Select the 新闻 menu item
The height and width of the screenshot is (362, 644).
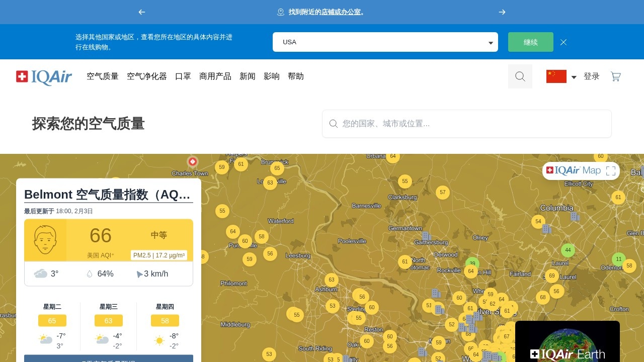[x=247, y=76]
